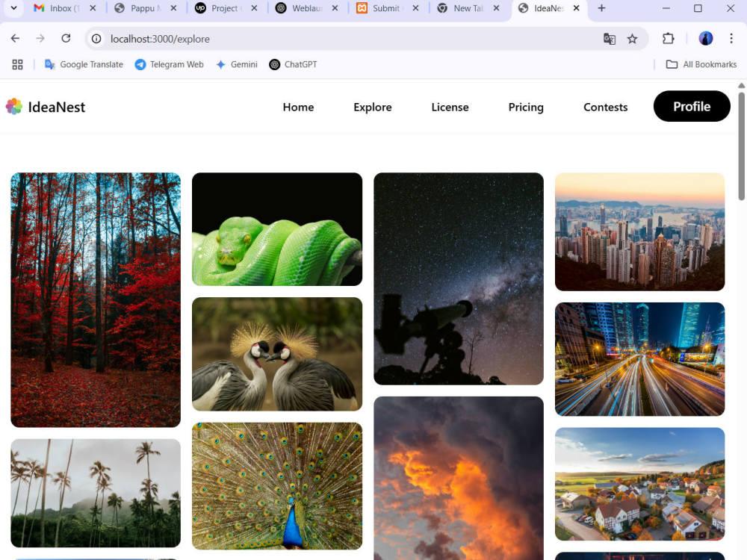The width and height of the screenshot is (747, 560).
Task: Close the New Tab tab
Action: [497, 8]
